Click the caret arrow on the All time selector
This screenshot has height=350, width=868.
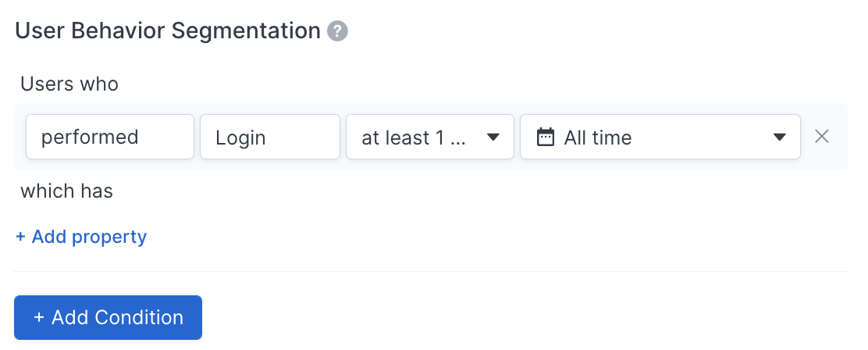click(780, 137)
